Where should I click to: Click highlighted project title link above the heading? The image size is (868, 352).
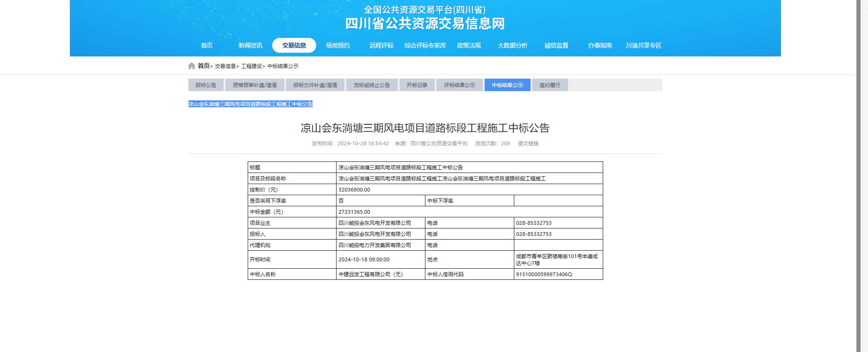250,104
